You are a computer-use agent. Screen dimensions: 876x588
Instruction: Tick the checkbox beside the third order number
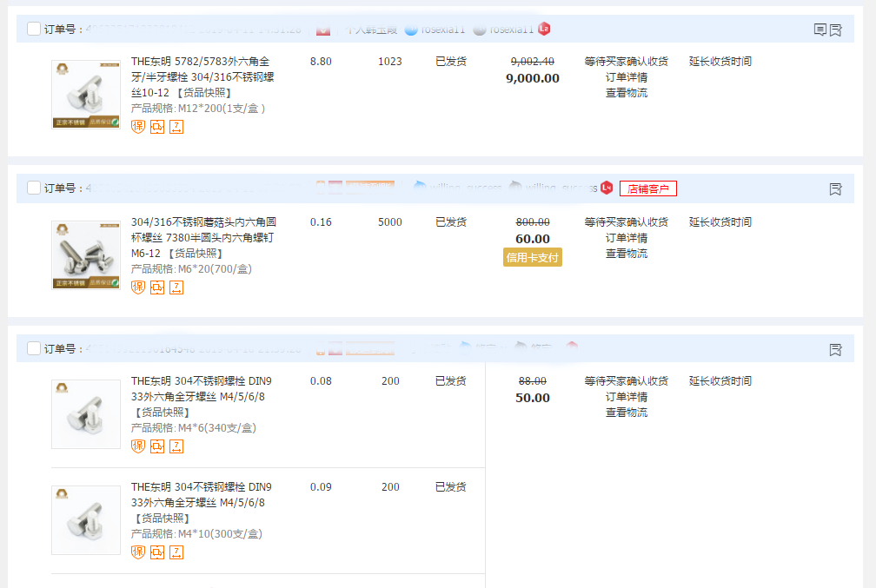[x=33, y=348]
